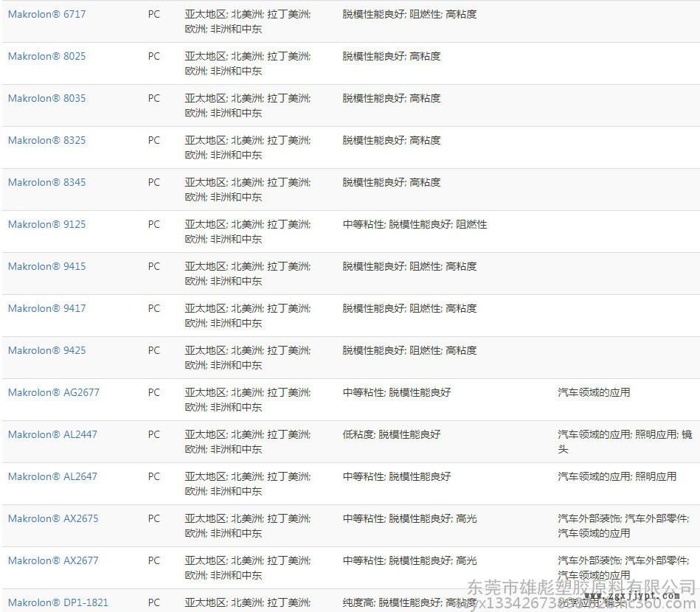
Task: Click the PC type cell for Makrolon® 6717
Action: (x=153, y=14)
